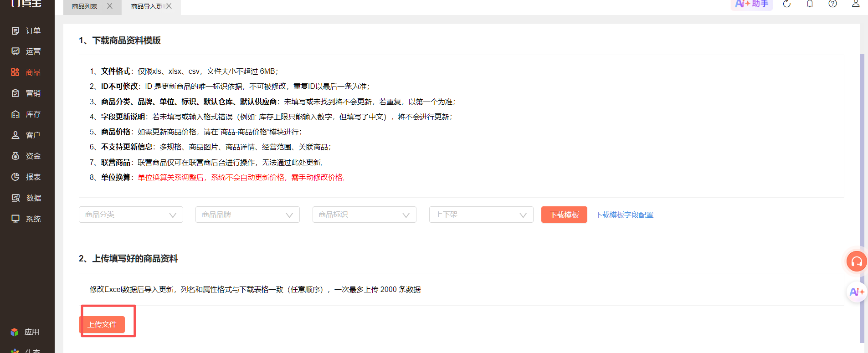Screen dimensions: 868x353
Task: Open the orange headset customer service button
Action: (x=857, y=261)
